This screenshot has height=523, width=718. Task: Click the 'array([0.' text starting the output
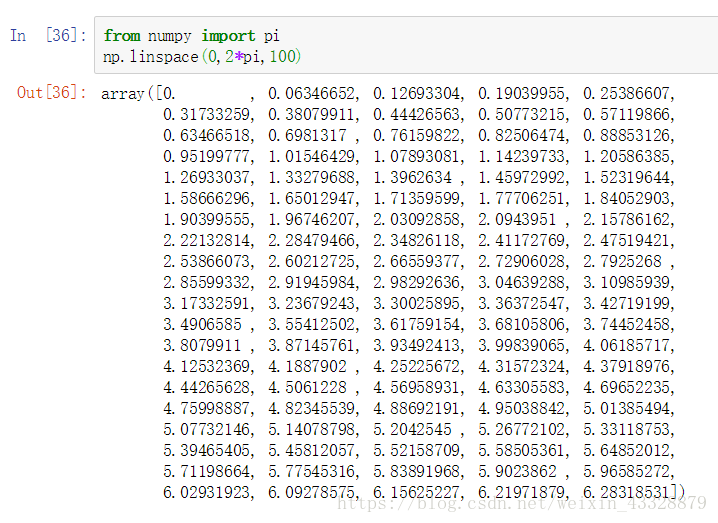pos(138,93)
